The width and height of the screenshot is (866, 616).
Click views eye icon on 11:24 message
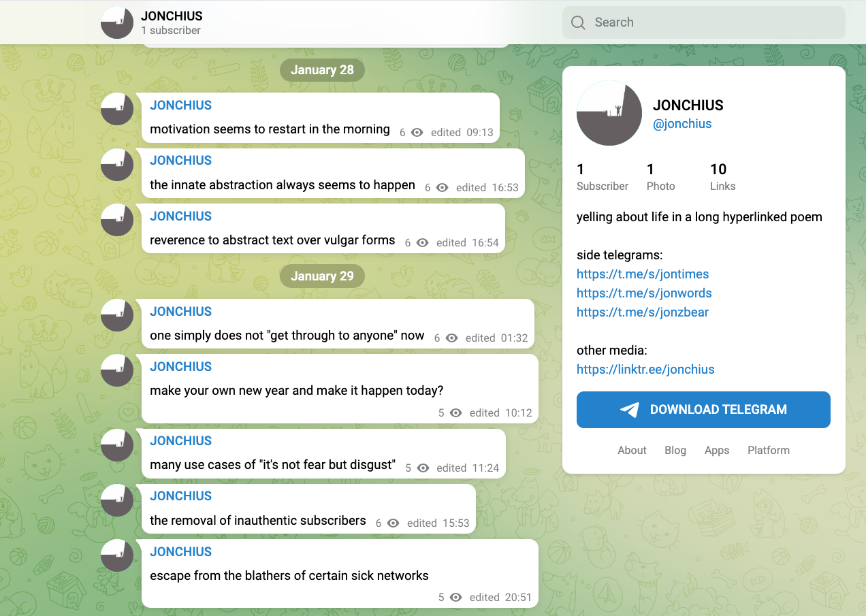[x=423, y=468]
